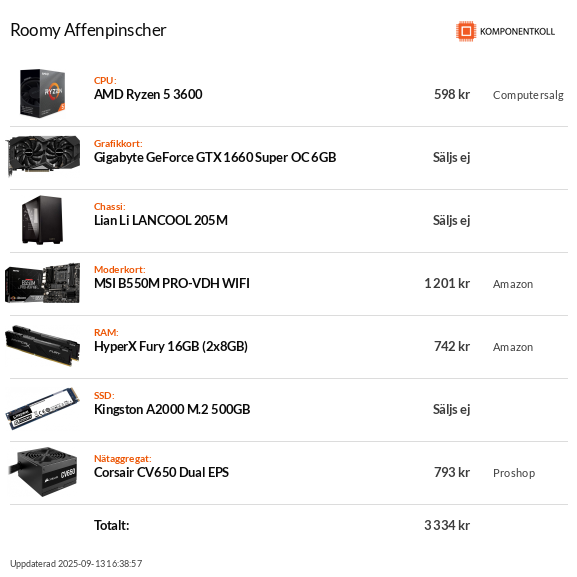Open the HyperX Fury RAM sticks image

42,346
